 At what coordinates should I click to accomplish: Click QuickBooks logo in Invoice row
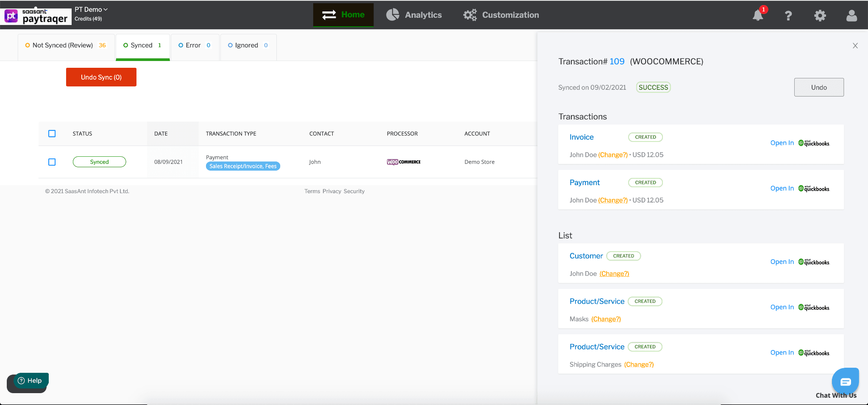[814, 143]
